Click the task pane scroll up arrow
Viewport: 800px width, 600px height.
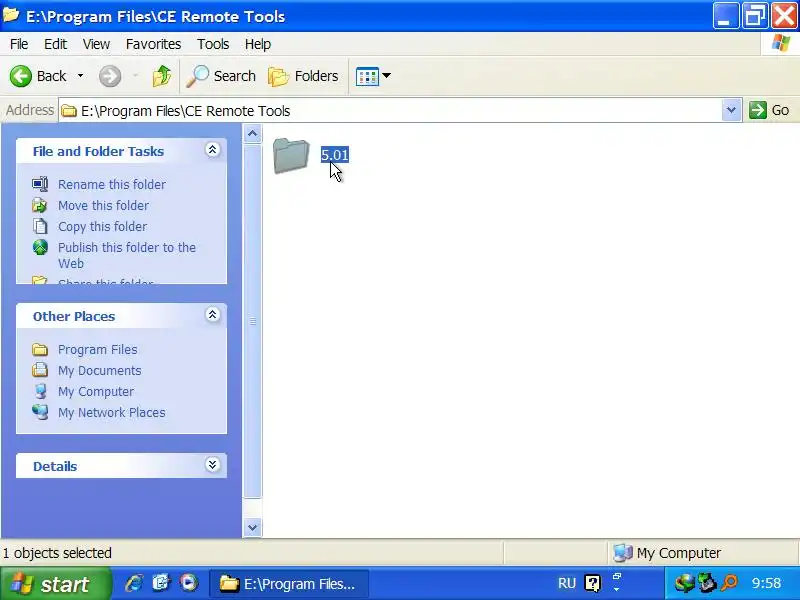click(x=252, y=134)
